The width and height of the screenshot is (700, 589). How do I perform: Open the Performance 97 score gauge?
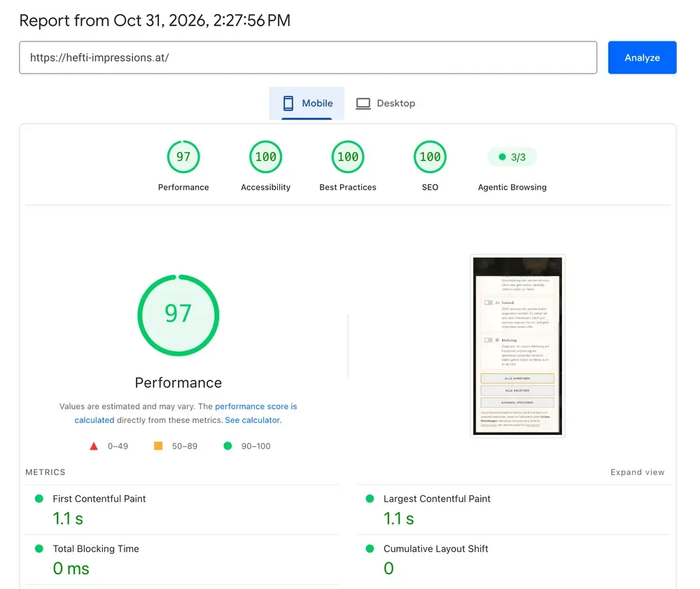point(183,157)
